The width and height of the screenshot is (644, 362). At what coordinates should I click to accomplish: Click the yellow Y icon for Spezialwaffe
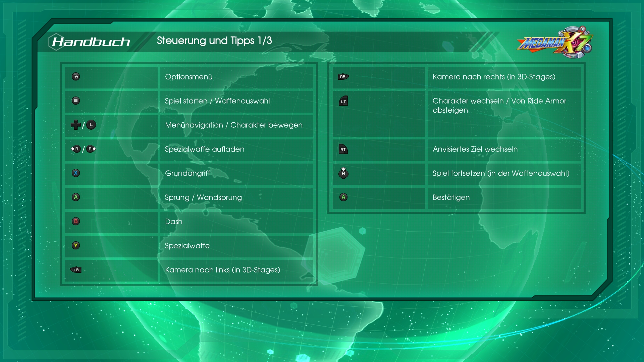tap(76, 245)
